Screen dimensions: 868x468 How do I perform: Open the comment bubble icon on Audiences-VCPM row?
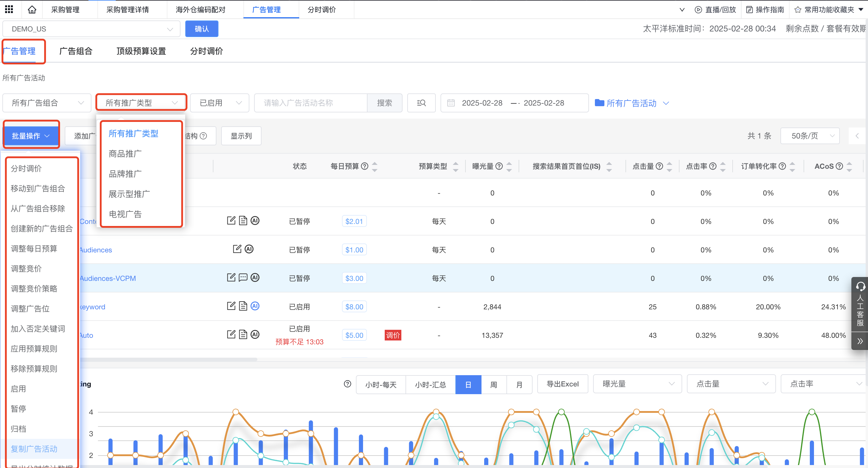click(x=243, y=277)
